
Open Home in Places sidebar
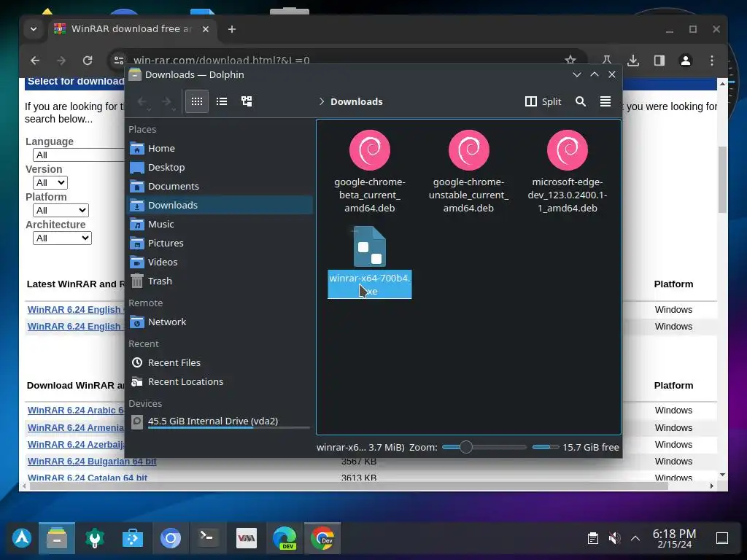[220, 148]
